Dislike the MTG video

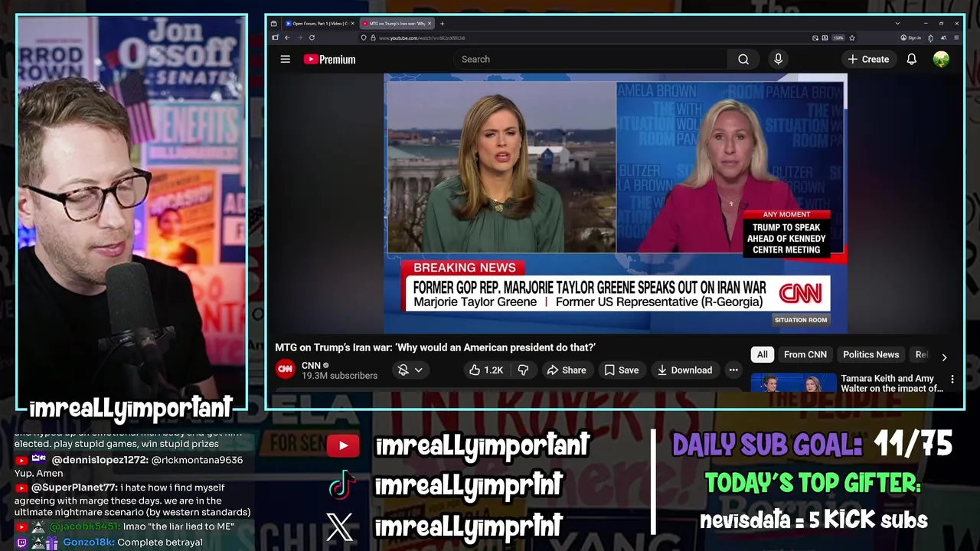[x=523, y=370]
